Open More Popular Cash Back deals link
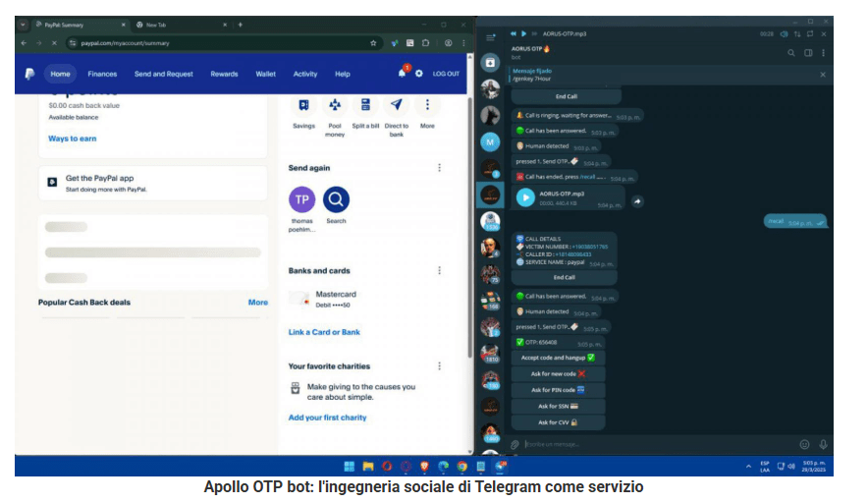Viewport: 868px width, 503px height. [x=258, y=302]
